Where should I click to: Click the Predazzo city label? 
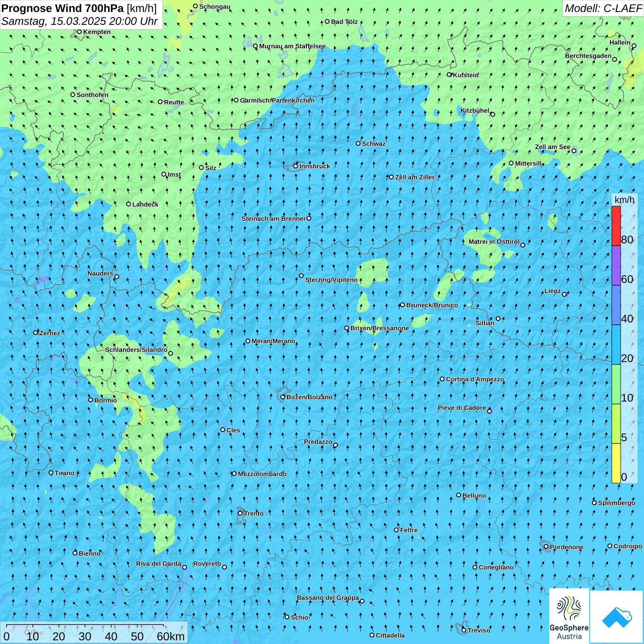pyautogui.click(x=318, y=442)
